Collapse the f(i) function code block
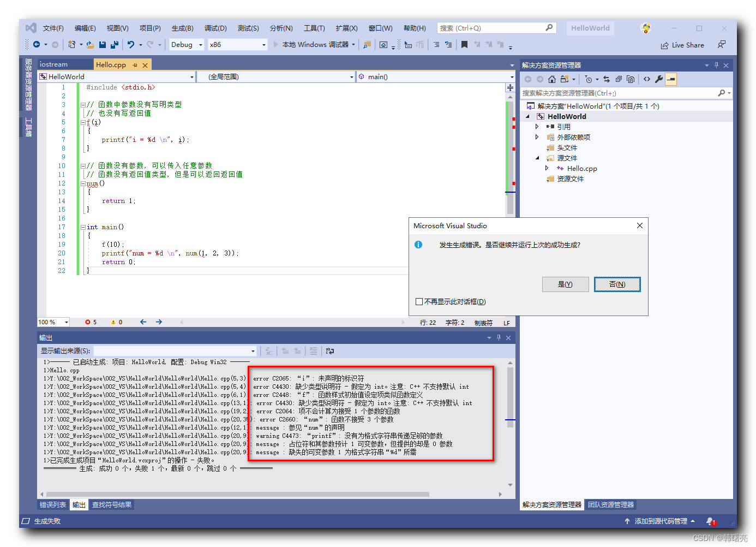 click(83, 122)
